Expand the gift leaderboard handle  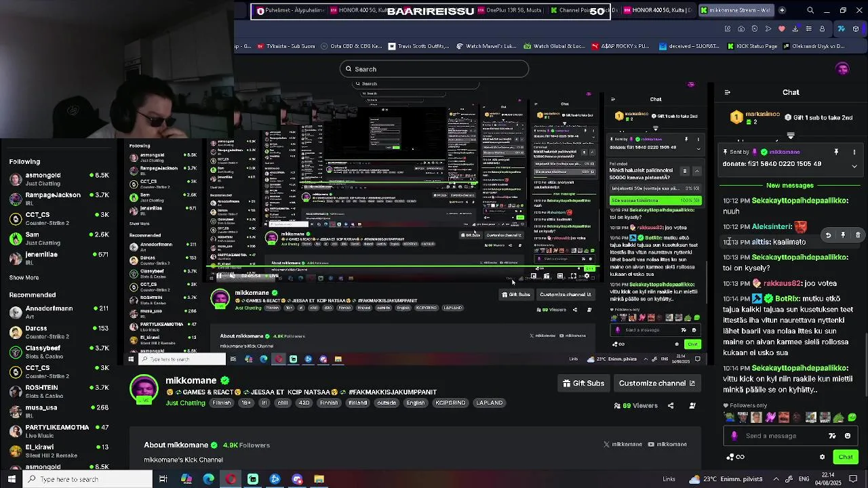point(791,136)
